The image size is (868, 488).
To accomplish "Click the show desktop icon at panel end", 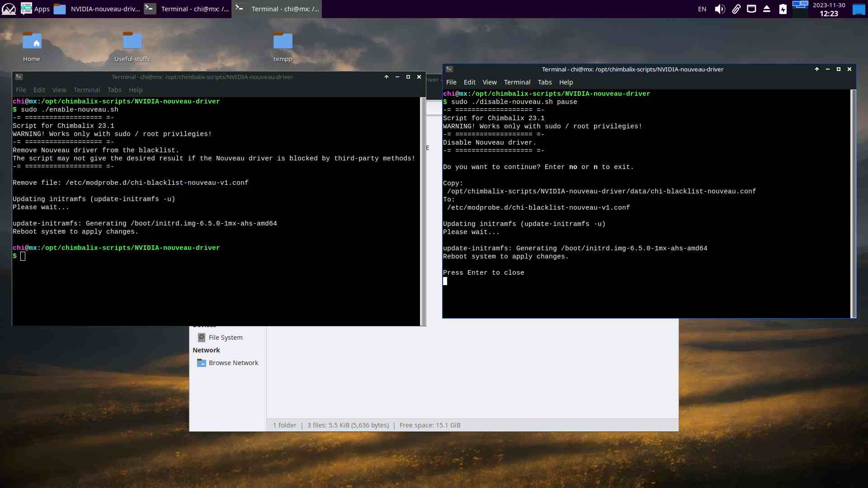I will [859, 9].
